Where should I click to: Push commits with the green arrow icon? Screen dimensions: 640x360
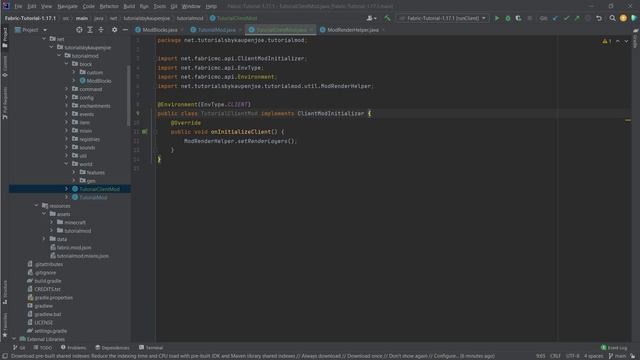pyautogui.click(x=577, y=18)
